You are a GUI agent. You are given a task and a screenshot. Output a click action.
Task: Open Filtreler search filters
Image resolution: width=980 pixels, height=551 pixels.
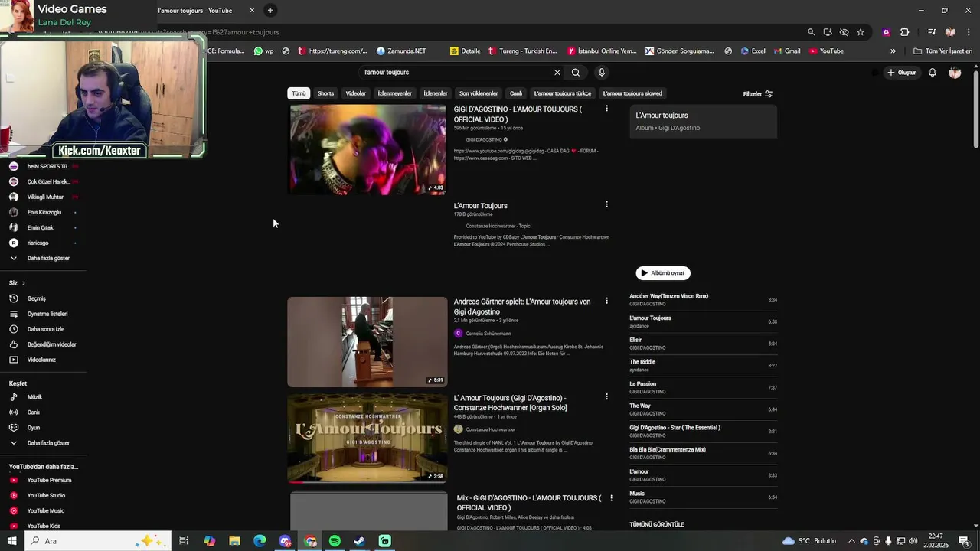click(x=758, y=94)
